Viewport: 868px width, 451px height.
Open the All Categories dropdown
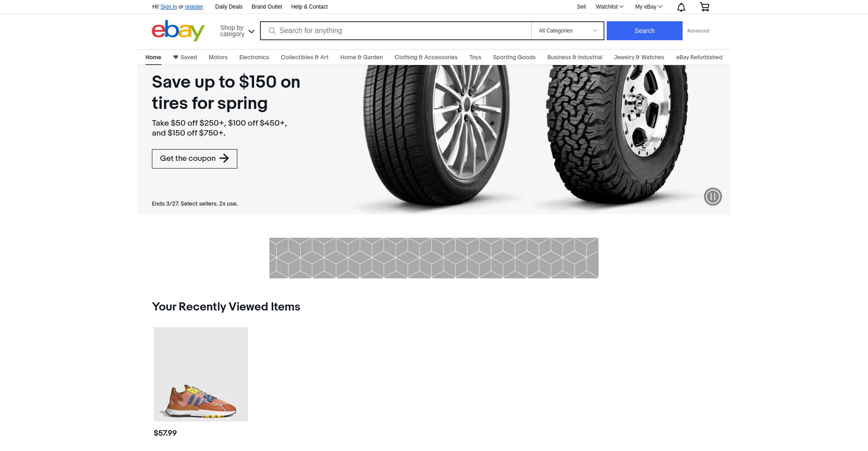tap(567, 31)
